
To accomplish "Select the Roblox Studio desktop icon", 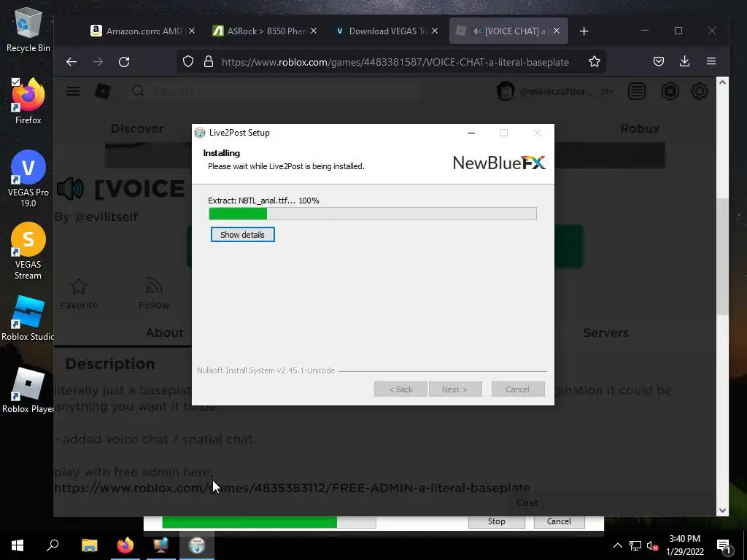I will pyautogui.click(x=28, y=318).
